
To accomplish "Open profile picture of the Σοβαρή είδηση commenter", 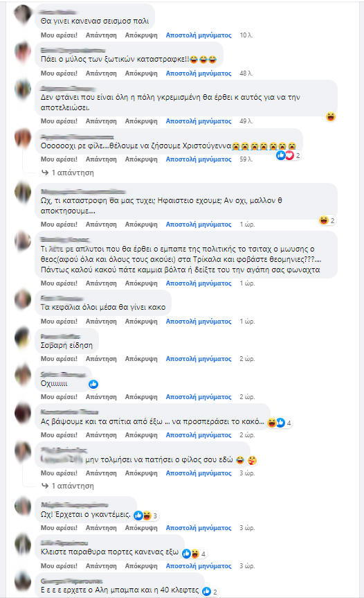I will click(23, 337).
